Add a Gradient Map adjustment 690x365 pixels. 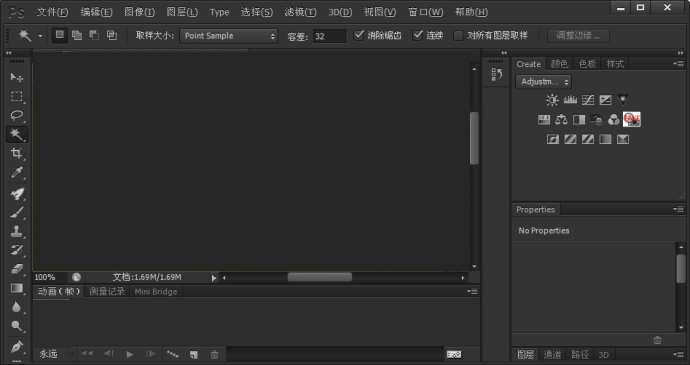606,140
